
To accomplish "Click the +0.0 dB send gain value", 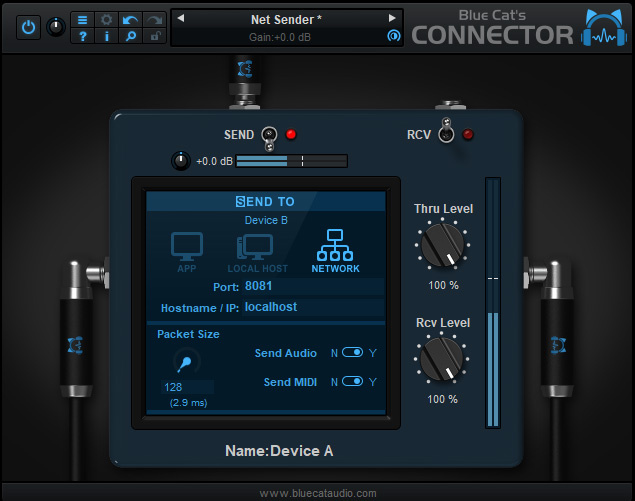I will pyautogui.click(x=214, y=161).
